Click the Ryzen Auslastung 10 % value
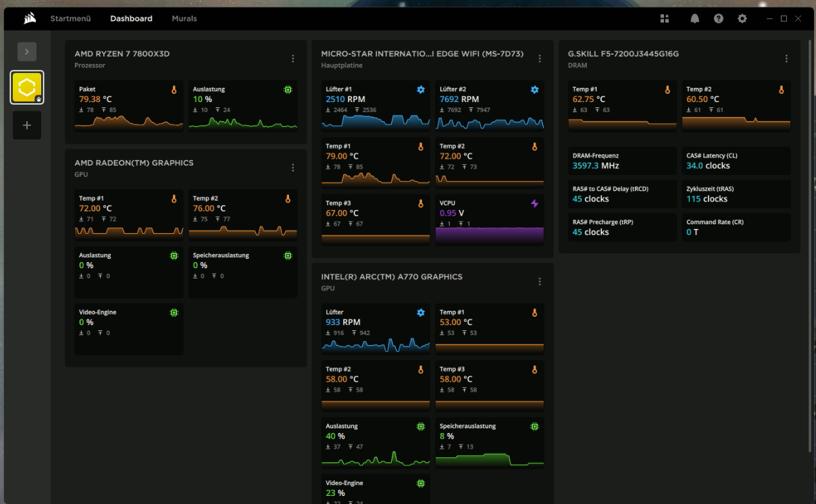 (203, 99)
